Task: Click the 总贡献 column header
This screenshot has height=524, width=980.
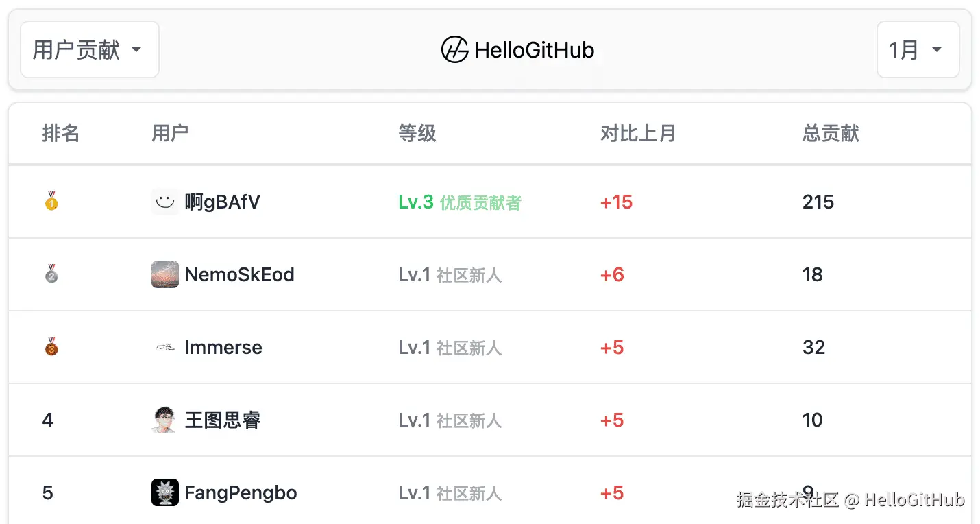Action: tap(831, 133)
